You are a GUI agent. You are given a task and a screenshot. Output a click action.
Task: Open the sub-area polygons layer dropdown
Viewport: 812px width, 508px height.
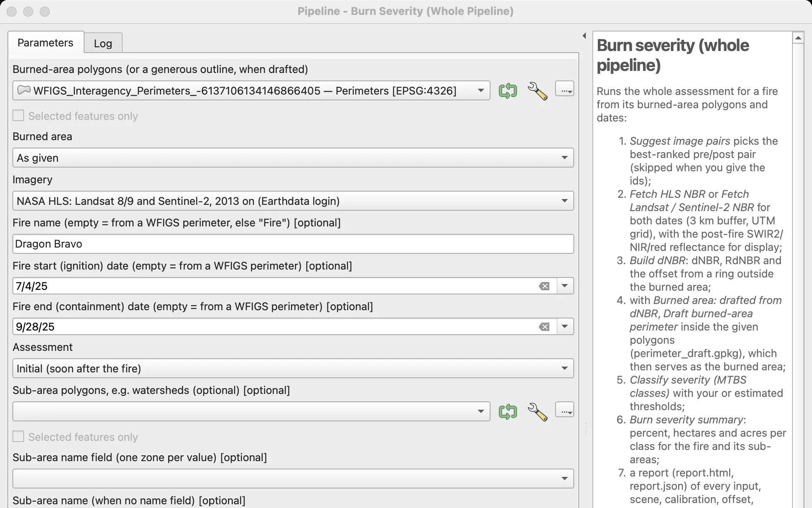pos(251,411)
